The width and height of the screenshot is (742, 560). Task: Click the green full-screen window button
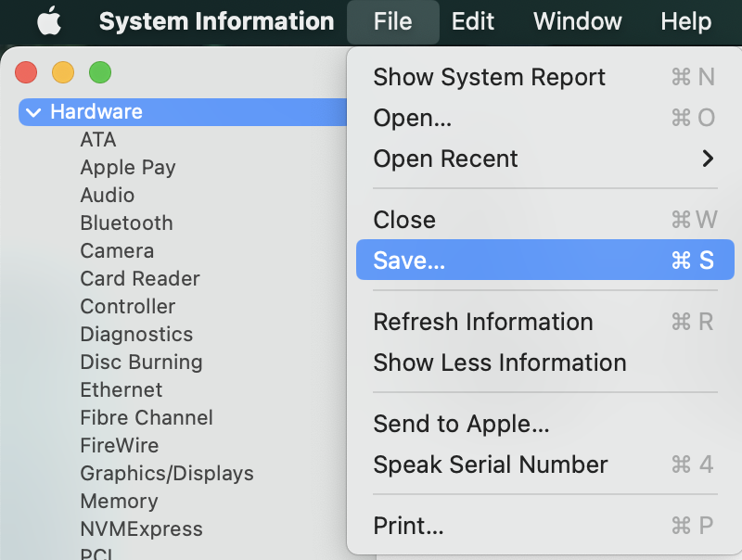(x=99, y=71)
